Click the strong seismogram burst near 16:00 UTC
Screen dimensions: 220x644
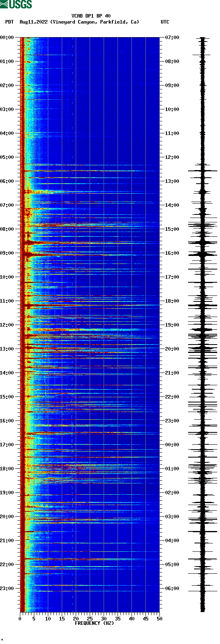click(x=202, y=254)
